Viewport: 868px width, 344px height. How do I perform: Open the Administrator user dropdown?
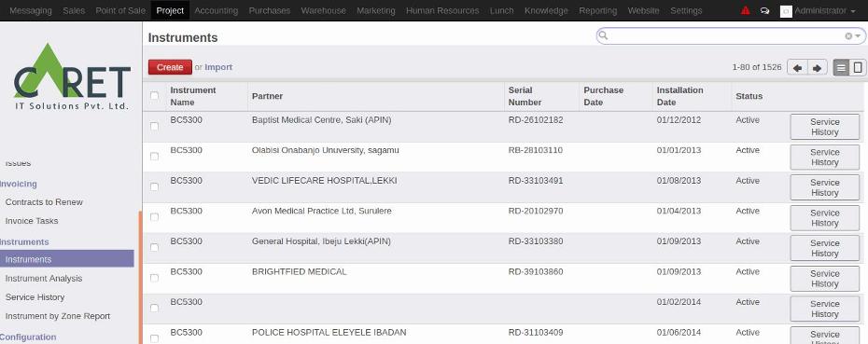pos(819,10)
